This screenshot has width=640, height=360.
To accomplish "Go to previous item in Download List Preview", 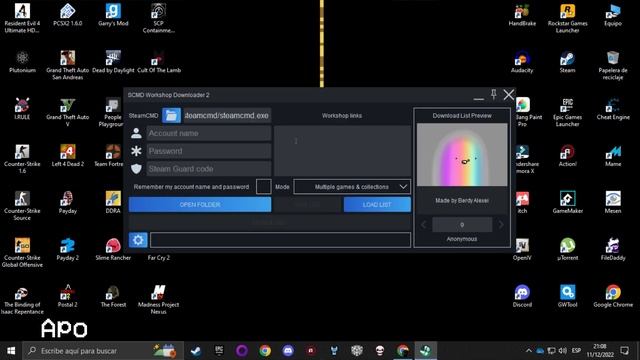I will click(x=424, y=224).
